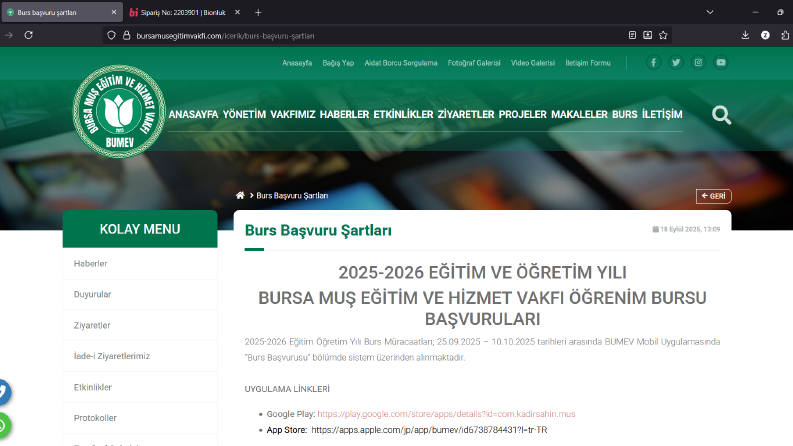793x446 pixels.
Task: Open the browser downloads icon
Action: 745,35
